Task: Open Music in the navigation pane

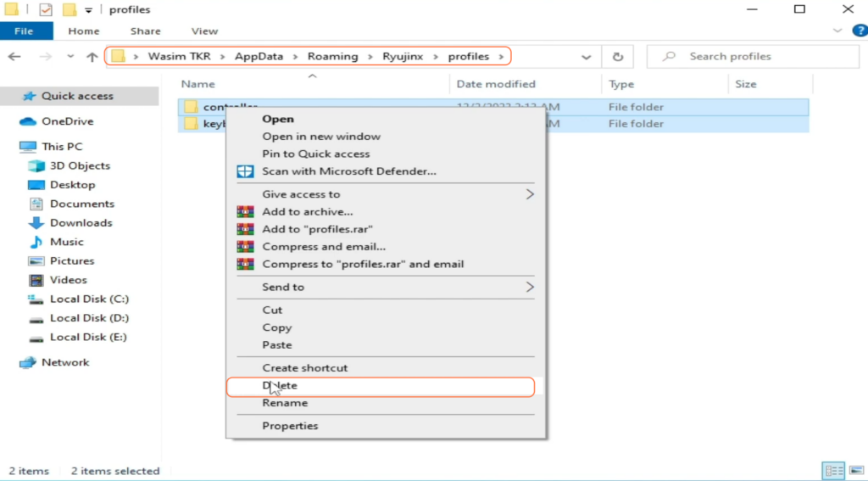Action: coord(66,242)
